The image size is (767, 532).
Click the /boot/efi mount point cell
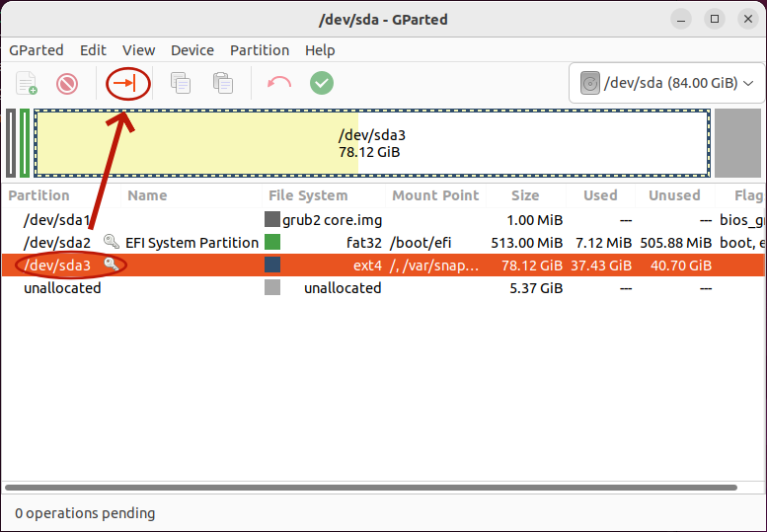point(421,243)
